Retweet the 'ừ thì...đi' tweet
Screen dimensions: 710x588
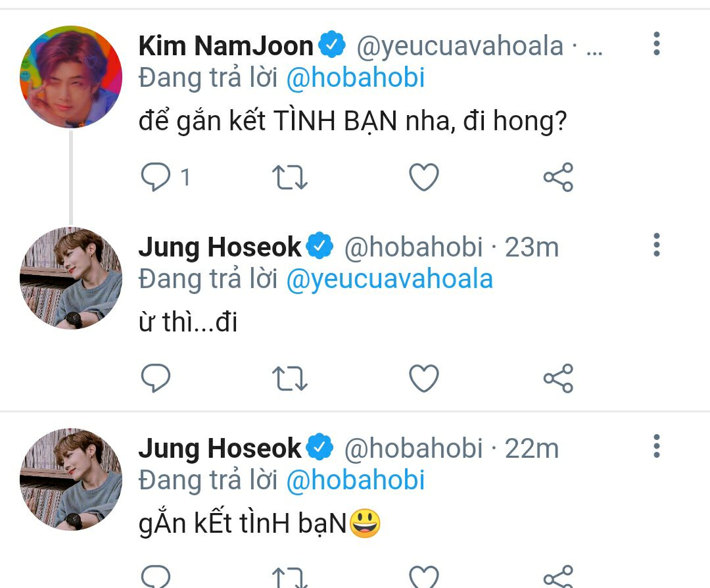pos(290,378)
